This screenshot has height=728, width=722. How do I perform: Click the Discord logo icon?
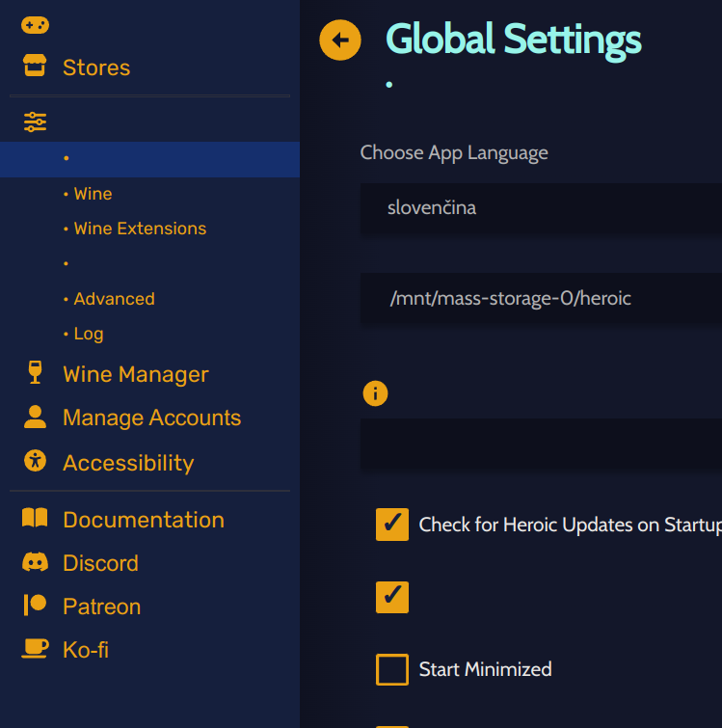pyautogui.click(x=35, y=562)
